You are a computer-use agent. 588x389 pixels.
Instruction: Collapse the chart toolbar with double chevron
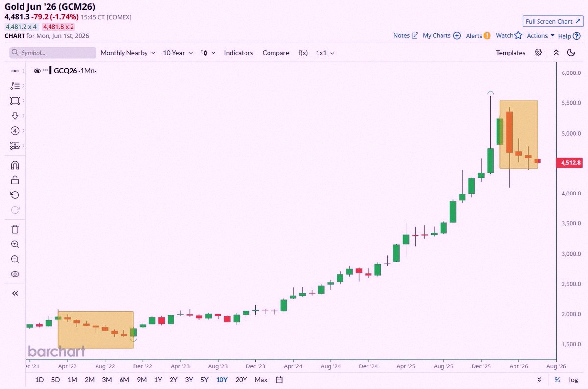556,53
